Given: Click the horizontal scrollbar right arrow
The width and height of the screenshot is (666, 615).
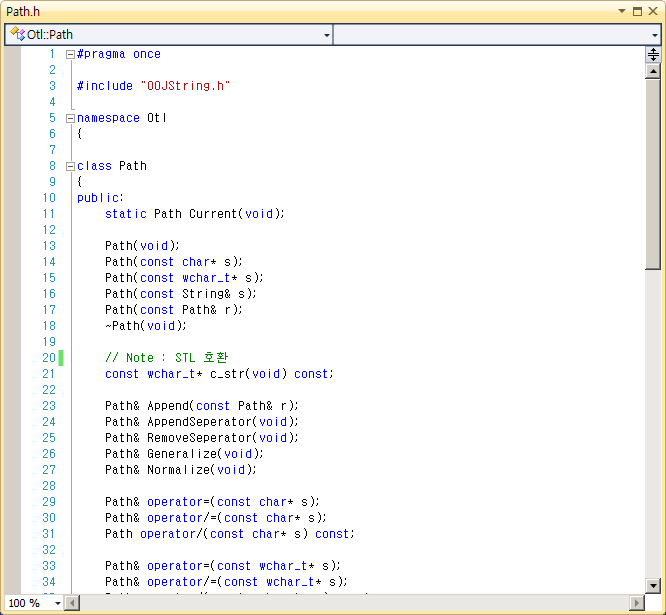Looking at the screenshot, I should tap(636, 603).
